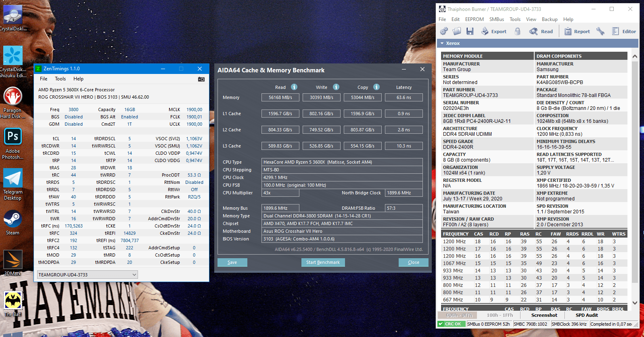Image resolution: width=644 pixels, height=337 pixels.
Task: Click the ZenTimings title bar app icon
Action: 39,69
